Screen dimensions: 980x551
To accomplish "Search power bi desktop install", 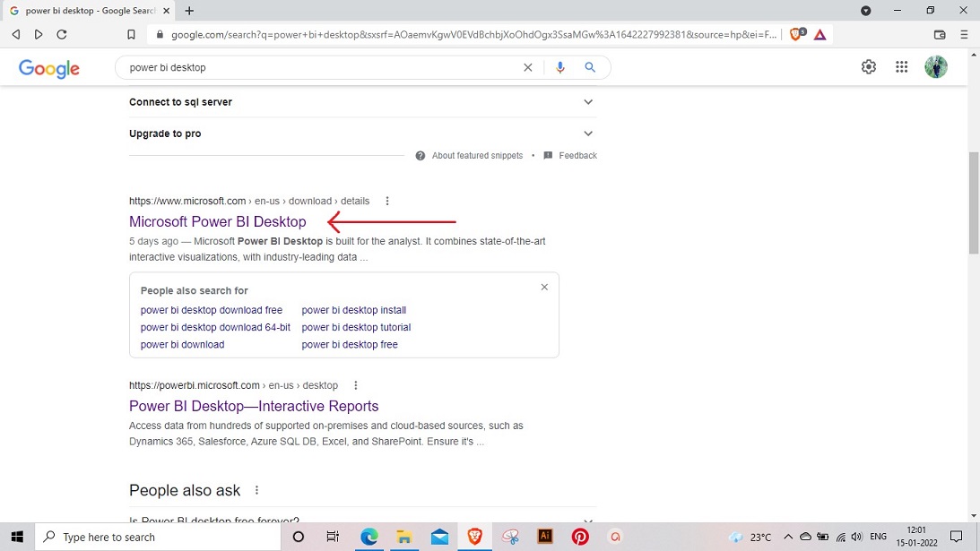I will (354, 310).
